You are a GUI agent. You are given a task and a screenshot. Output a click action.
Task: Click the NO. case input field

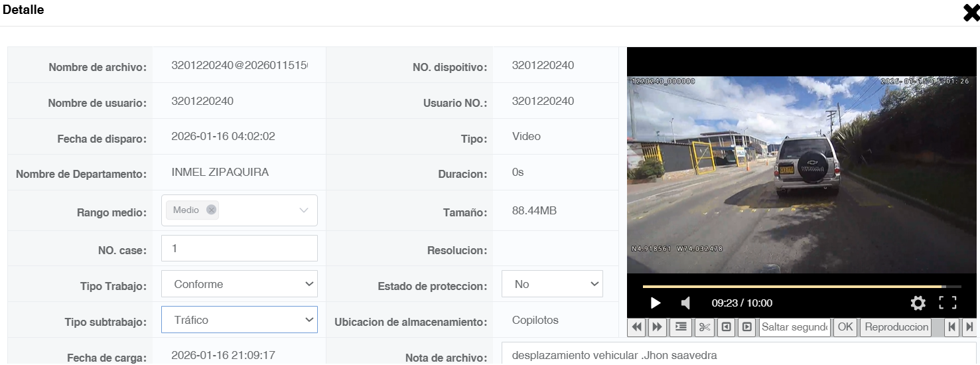pyautogui.click(x=240, y=248)
